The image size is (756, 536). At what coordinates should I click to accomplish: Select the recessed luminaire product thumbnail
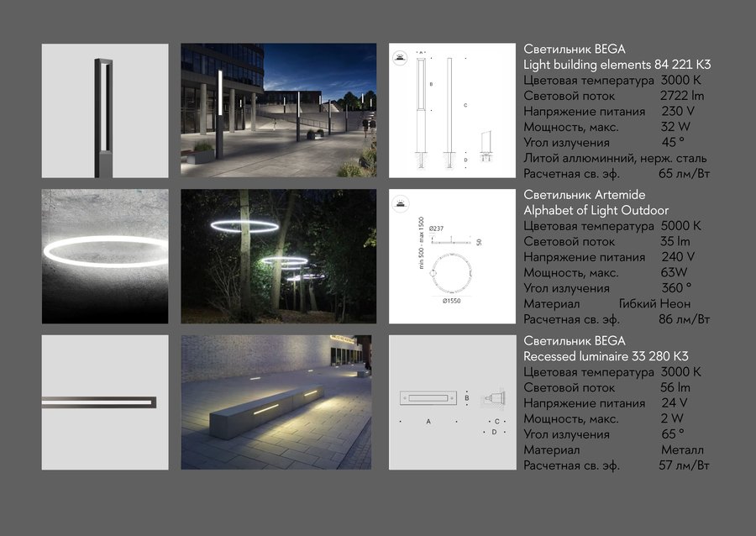coord(105,402)
